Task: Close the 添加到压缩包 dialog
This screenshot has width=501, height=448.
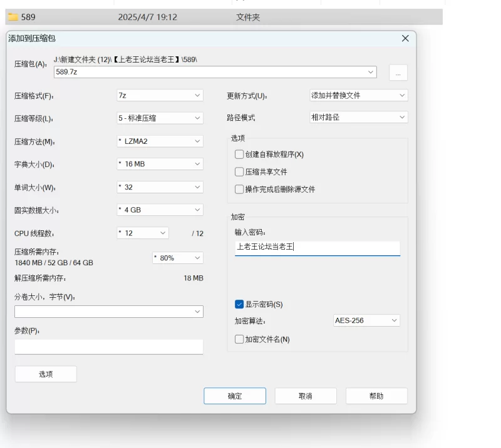Action: [x=405, y=38]
